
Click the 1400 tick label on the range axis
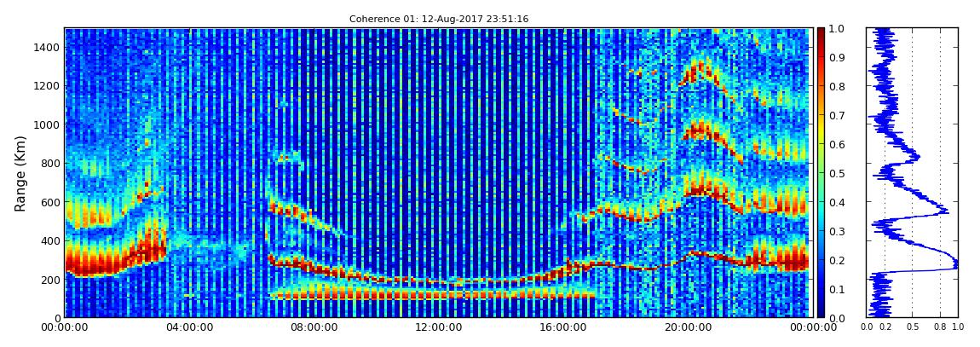46,47
